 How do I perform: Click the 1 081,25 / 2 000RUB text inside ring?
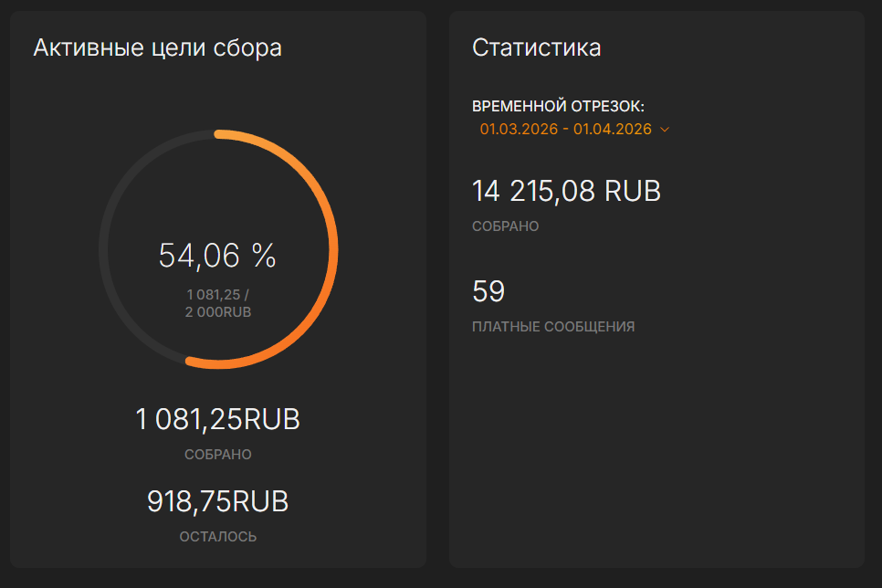tap(218, 303)
